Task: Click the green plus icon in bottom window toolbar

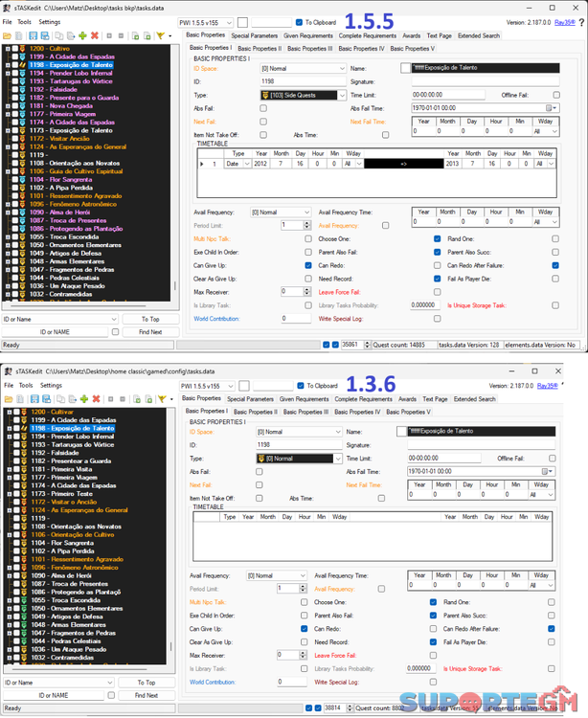Action: coord(82,399)
